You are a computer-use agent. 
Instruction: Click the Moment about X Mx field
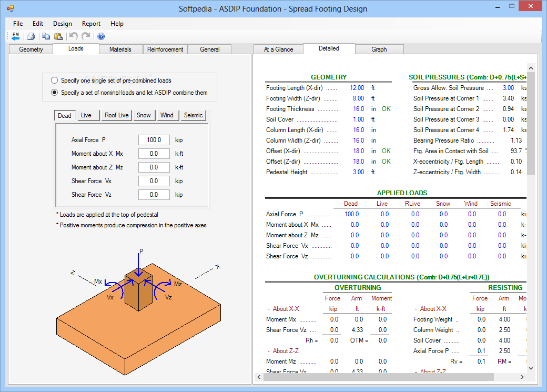coord(154,154)
